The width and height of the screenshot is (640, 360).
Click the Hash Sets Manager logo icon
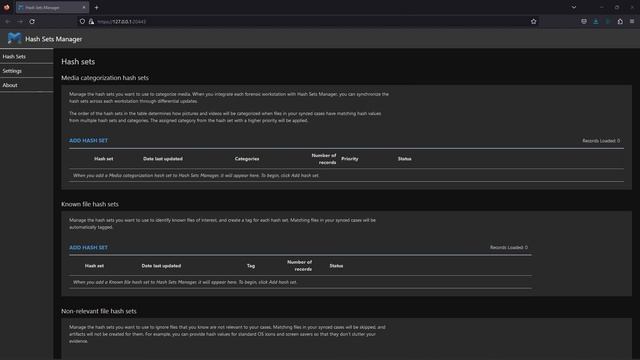[14, 38]
